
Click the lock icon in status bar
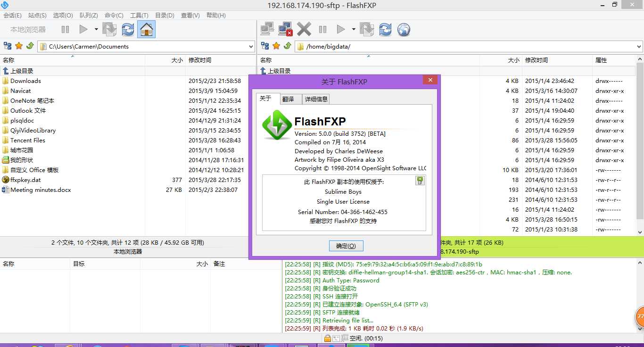[x=327, y=338]
